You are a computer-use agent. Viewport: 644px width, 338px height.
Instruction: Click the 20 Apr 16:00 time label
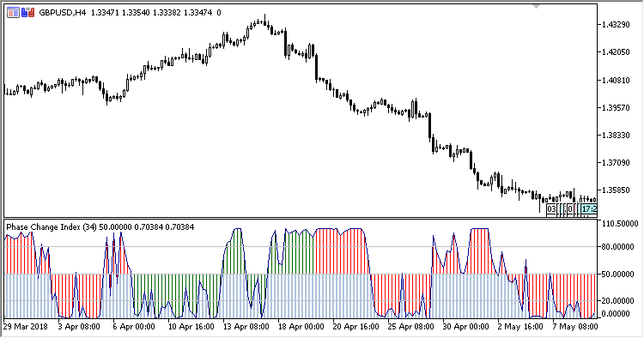(356, 327)
